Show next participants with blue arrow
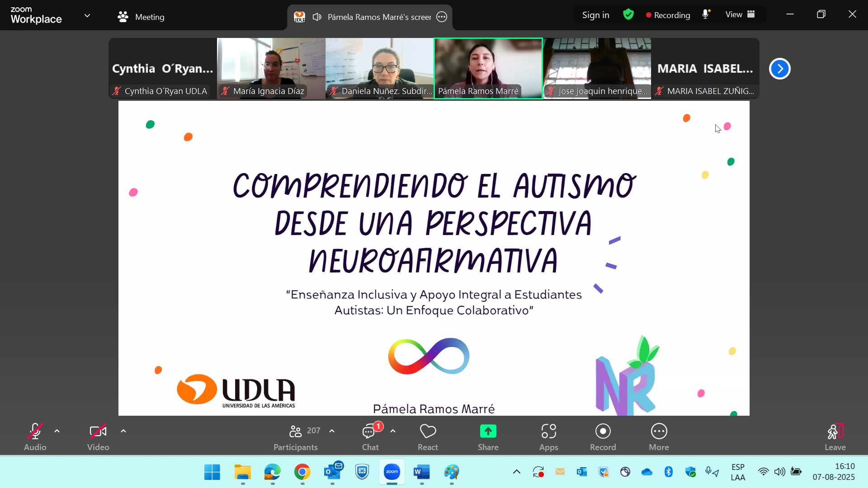The height and width of the screenshot is (488, 868). point(779,69)
